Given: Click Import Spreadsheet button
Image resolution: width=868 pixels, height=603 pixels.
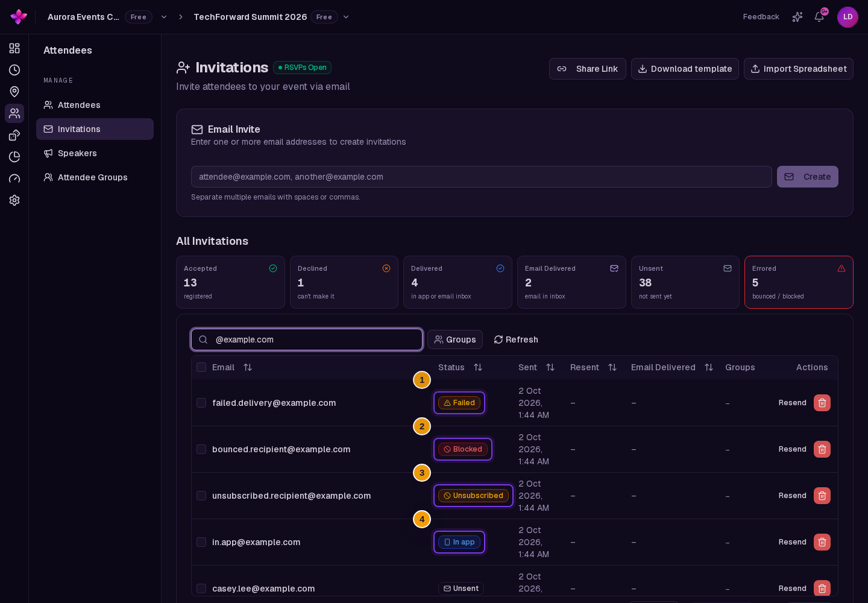Looking at the screenshot, I should [x=799, y=69].
